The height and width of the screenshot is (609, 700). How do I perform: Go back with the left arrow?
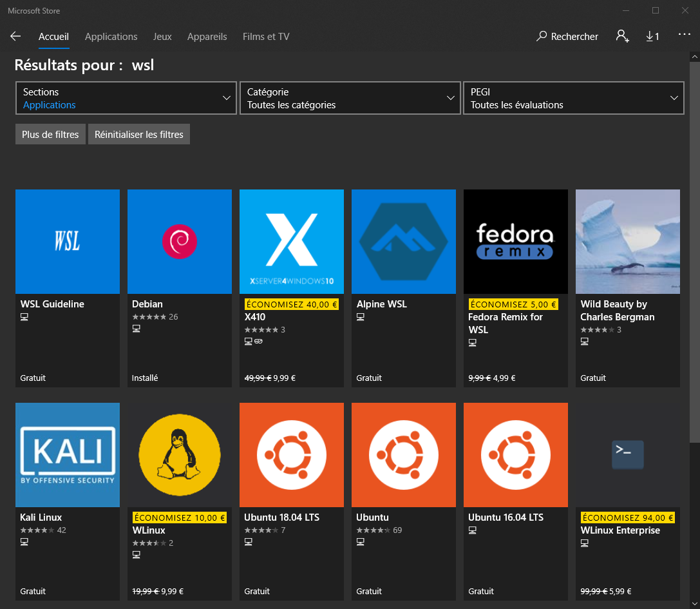(x=15, y=36)
